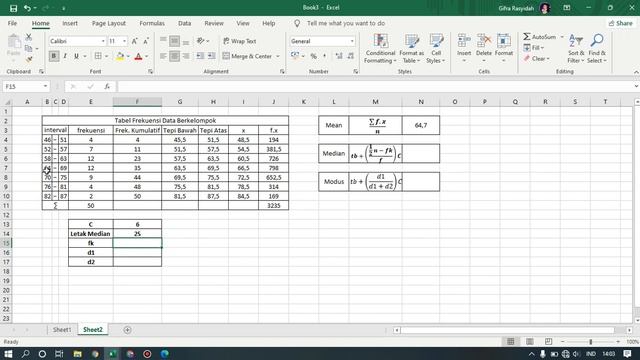Open Sort & Filter menu
The image size is (640, 360).
coord(576,49)
